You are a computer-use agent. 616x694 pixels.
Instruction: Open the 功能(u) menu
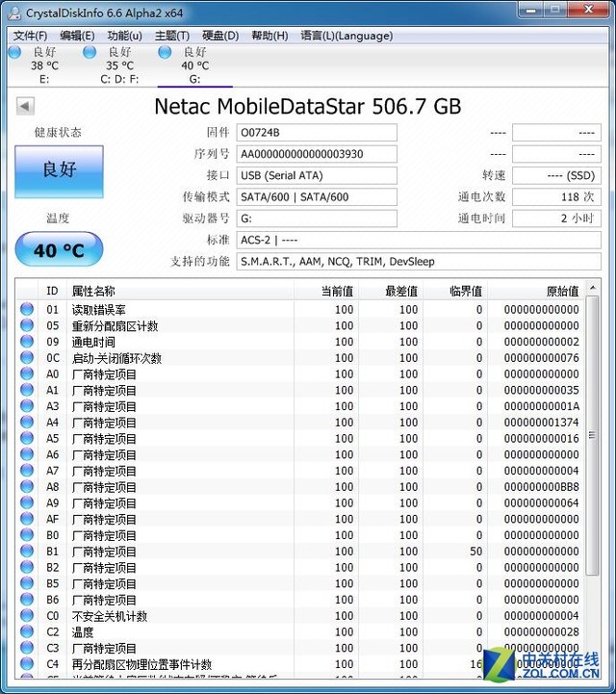pyautogui.click(x=125, y=36)
